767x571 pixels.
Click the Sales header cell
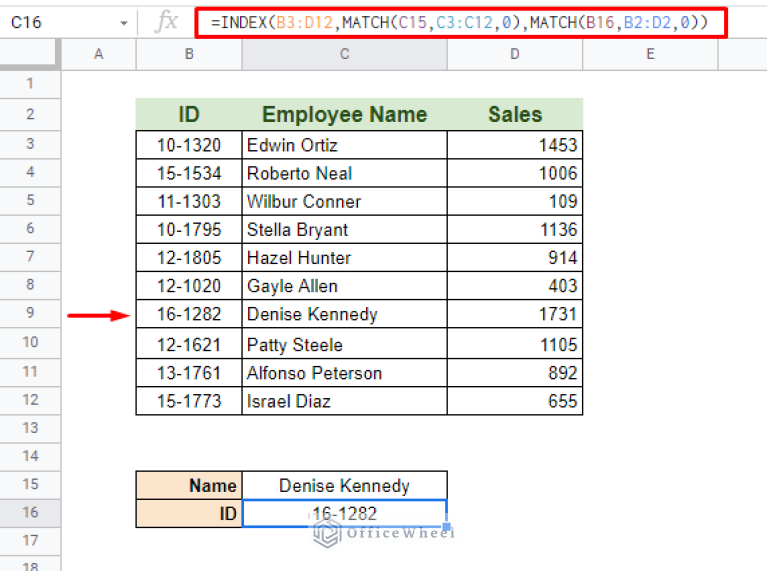[x=514, y=114]
